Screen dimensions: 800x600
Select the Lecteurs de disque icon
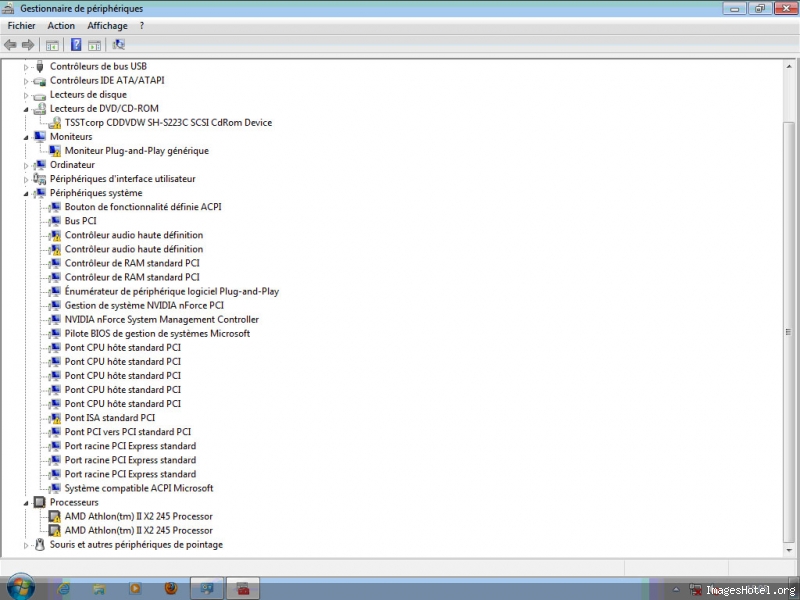click(x=40, y=95)
